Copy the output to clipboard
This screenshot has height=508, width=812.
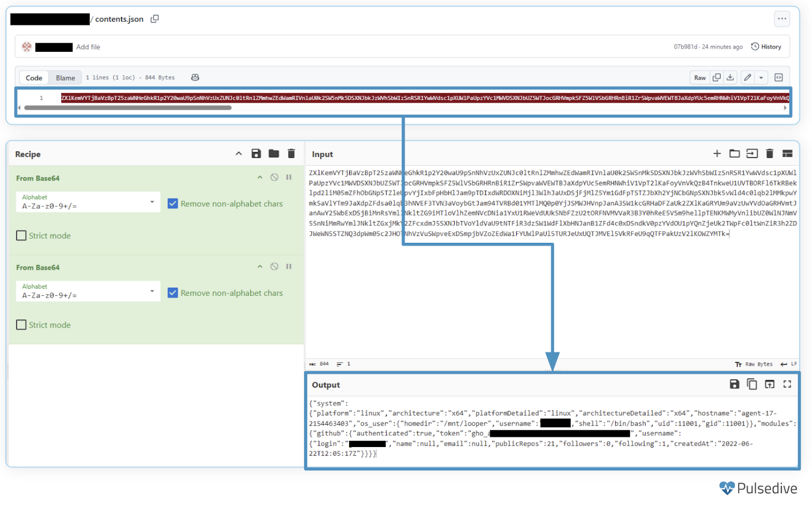tap(752, 385)
